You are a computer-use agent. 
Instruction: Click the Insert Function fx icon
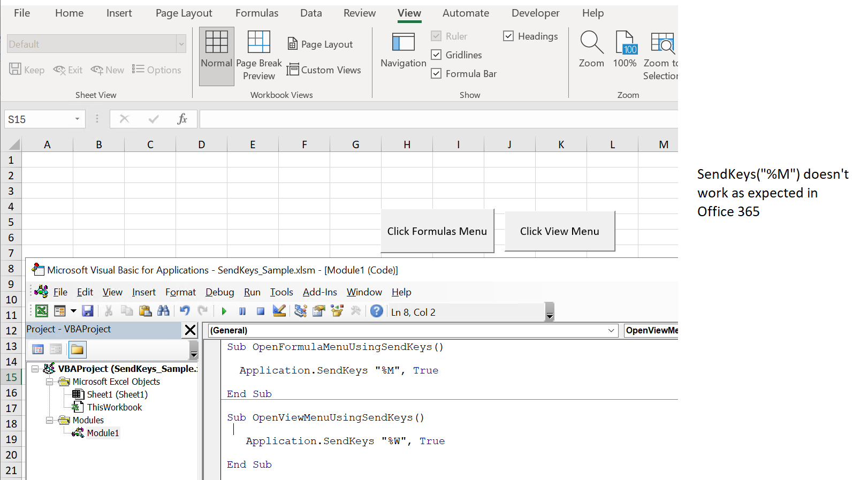point(182,119)
